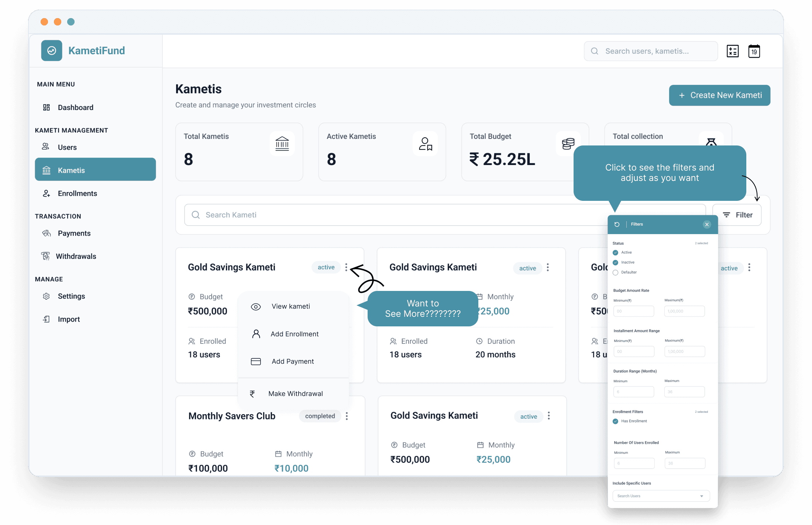The width and height of the screenshot is (812, 525).
Task: Click the active badge on first Gold Savings Kameti
Action: pos(326,267)
